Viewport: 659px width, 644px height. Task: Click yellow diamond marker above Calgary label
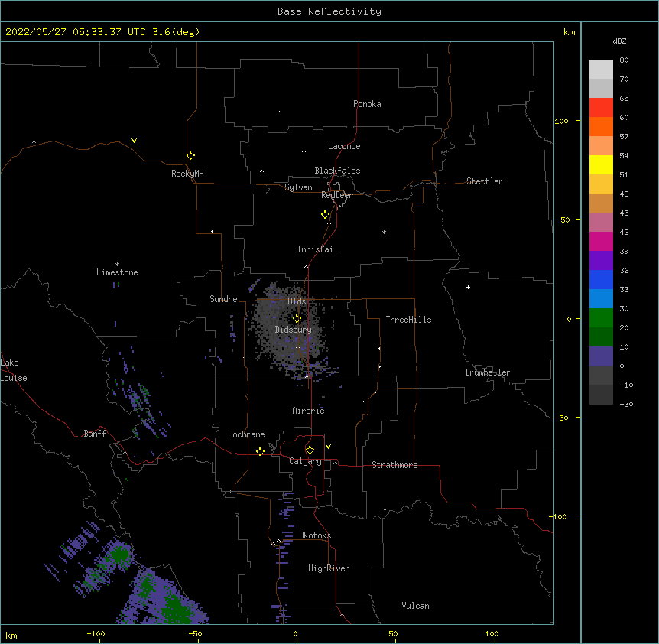310,450
